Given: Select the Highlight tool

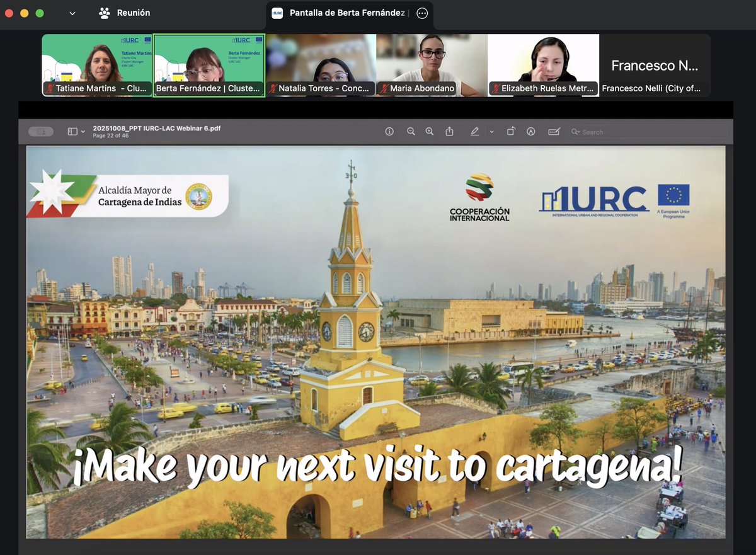Looking at the screenshot, I should [531, 131].
